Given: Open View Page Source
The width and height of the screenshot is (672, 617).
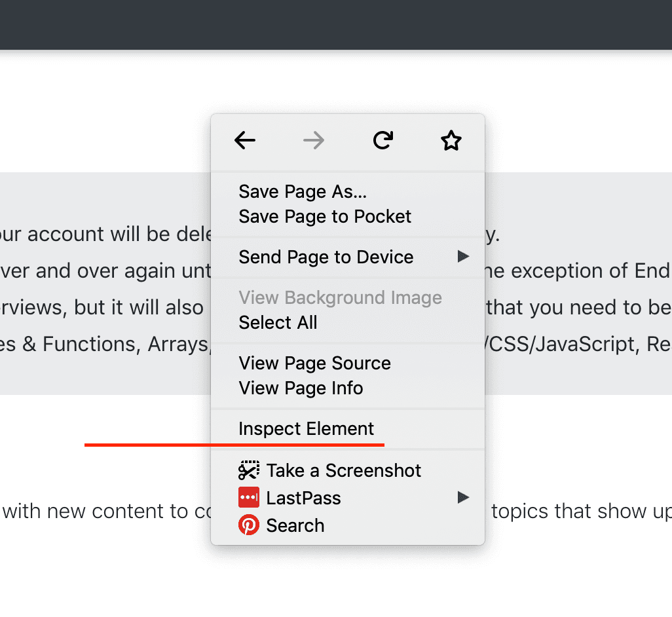Looking at the screenshot, I should [314, 364].
